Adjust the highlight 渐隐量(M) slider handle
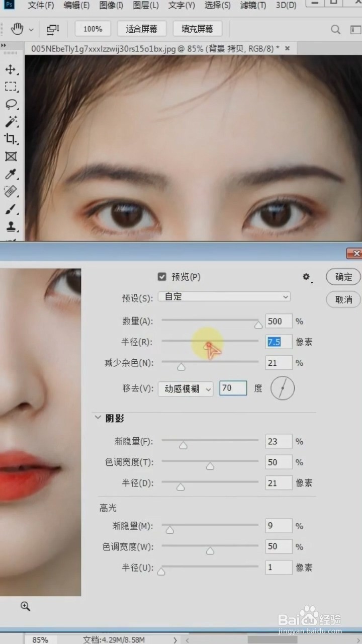This screenshot has width=362, height=644. point(169,530)
